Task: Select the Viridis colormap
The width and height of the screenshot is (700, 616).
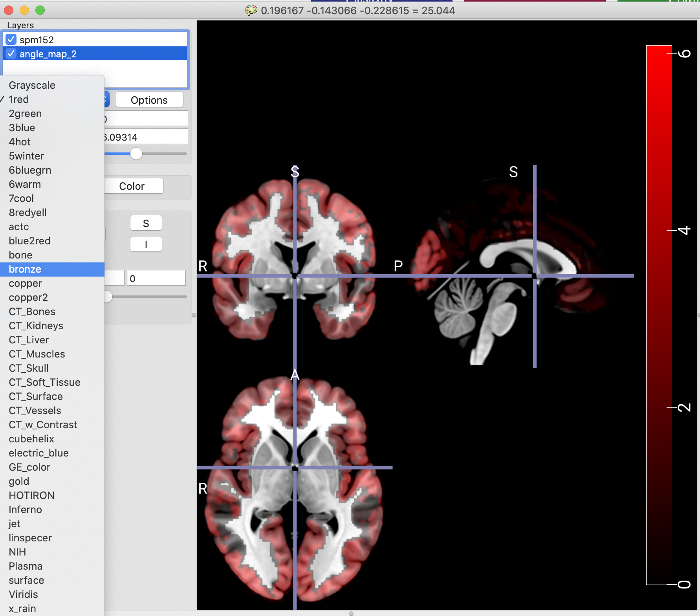Action: (23, 594)
